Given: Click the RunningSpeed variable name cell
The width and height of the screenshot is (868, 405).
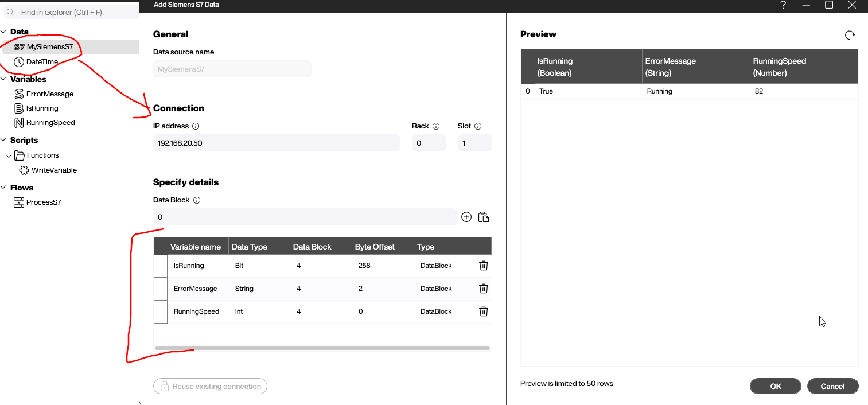Looking at the screenshot, I should click(198, 311).
